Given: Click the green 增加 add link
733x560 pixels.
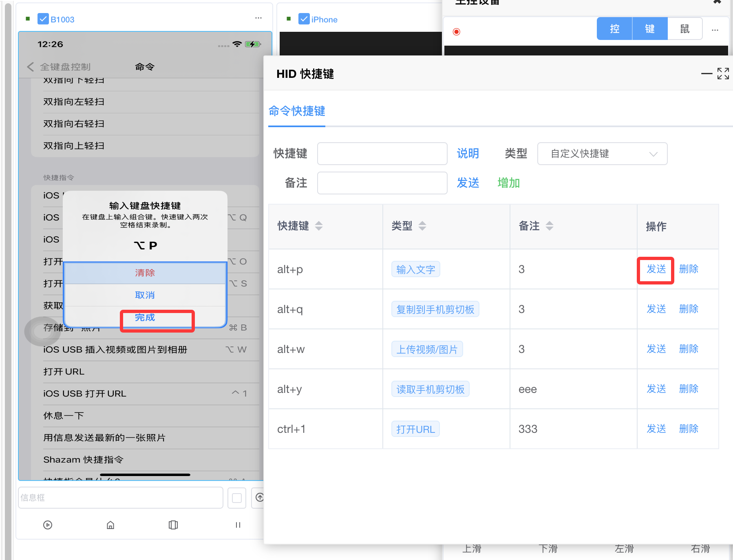Looking at the screenshot, I should [x=508, y=183].
